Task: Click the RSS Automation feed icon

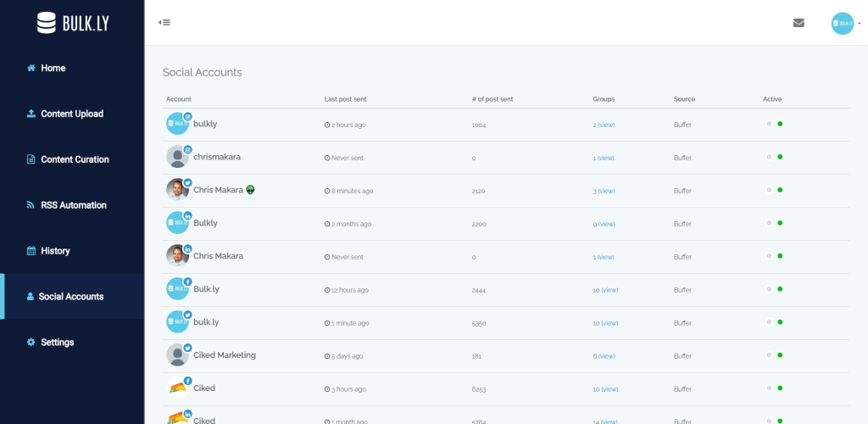Action: point(31,205)
